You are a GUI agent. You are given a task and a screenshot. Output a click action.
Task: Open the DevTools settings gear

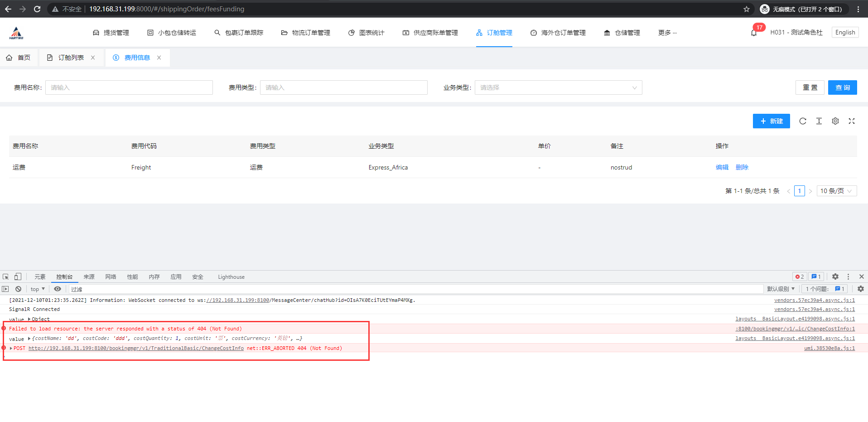[835, 276]
